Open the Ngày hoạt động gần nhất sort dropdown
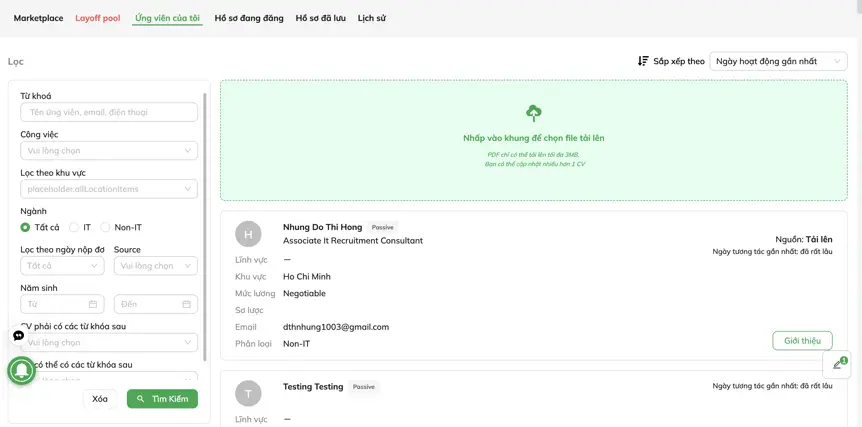This screenshot has width=862, height=427. click(778, 61)
